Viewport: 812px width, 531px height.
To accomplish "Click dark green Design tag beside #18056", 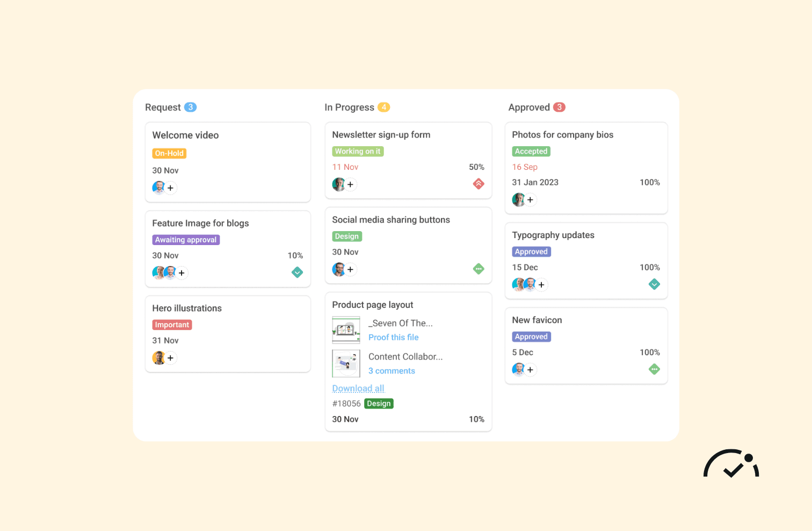I will click(x=379, y=404).
